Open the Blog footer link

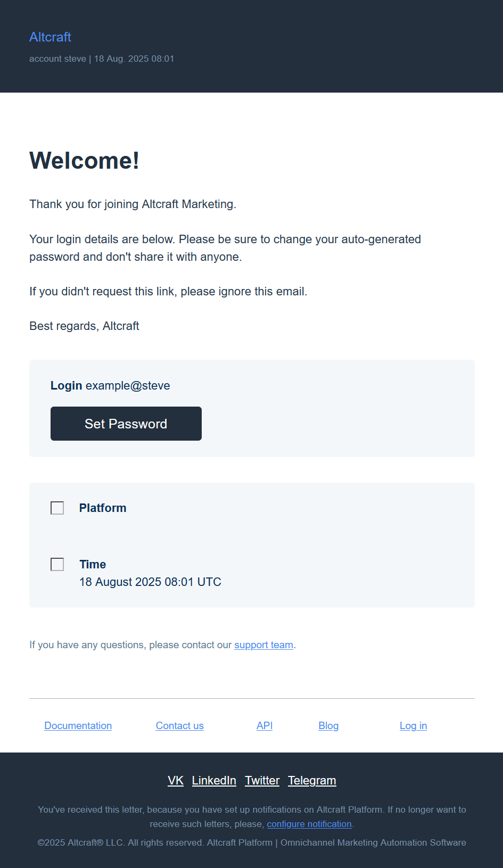(328, 726)
